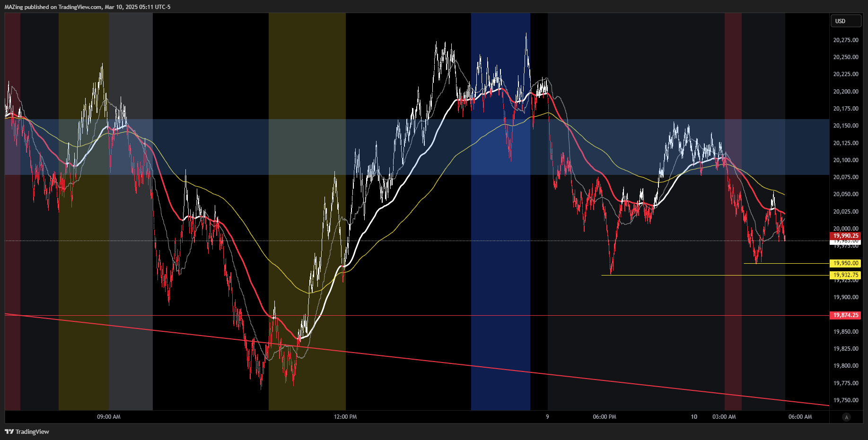Click the 06:00 AM time axis label
Screen dimensions: 868x440
pyautogui.click(x=800, y=417)
